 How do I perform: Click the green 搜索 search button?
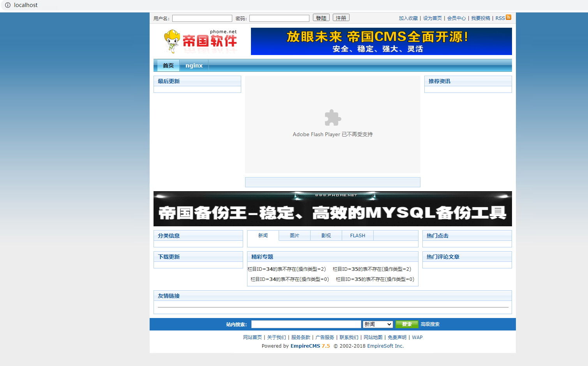coord(407,324)
